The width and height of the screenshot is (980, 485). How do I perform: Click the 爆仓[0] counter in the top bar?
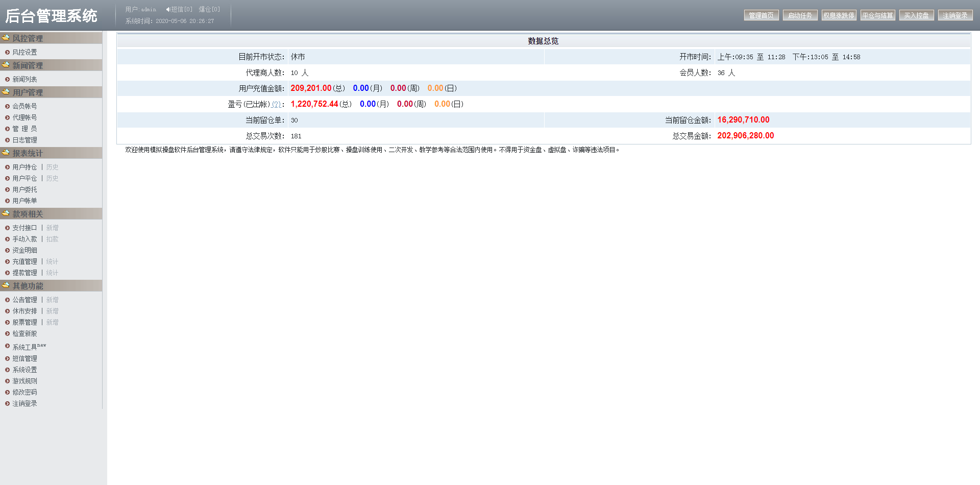tap(209, 9)
